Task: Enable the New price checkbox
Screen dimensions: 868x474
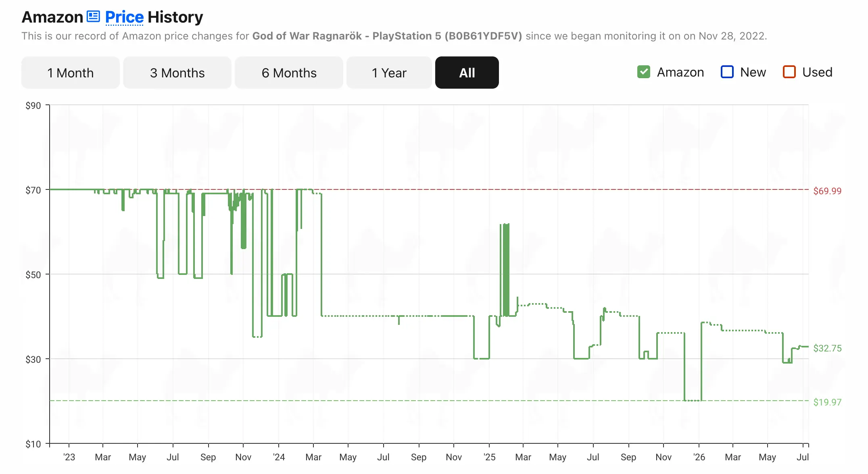Action: (727, 72)
